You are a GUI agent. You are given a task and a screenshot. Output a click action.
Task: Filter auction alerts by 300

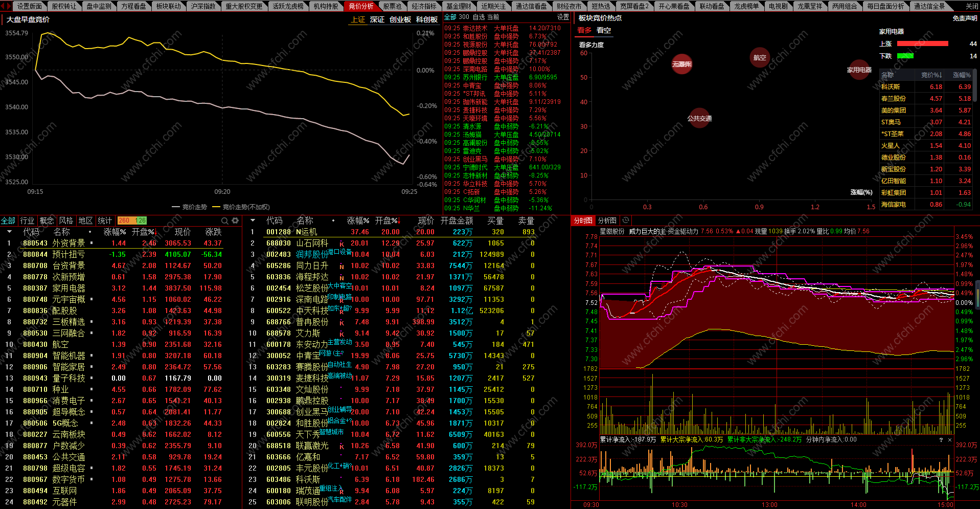pyautogui.click(x=464, y=17)
